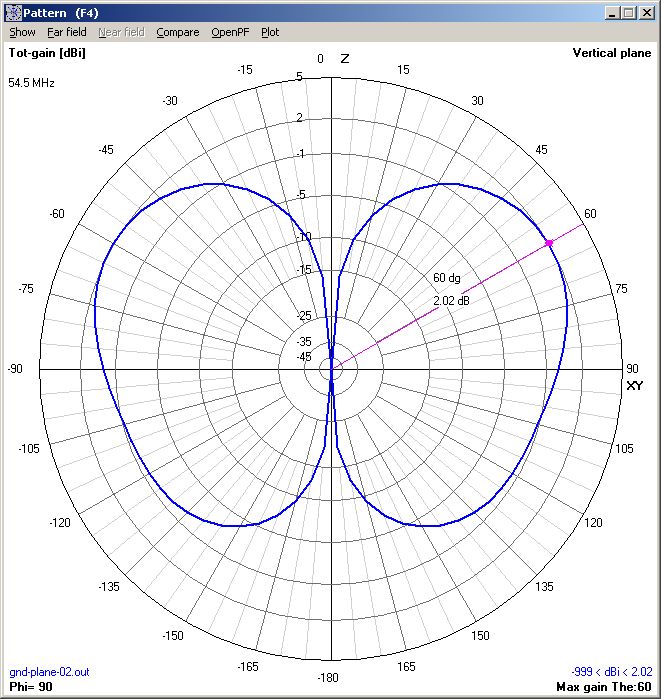The width and height of the screenshot is (661, 699).
Task: Open the Compare menu
Action: click(177, 32)
